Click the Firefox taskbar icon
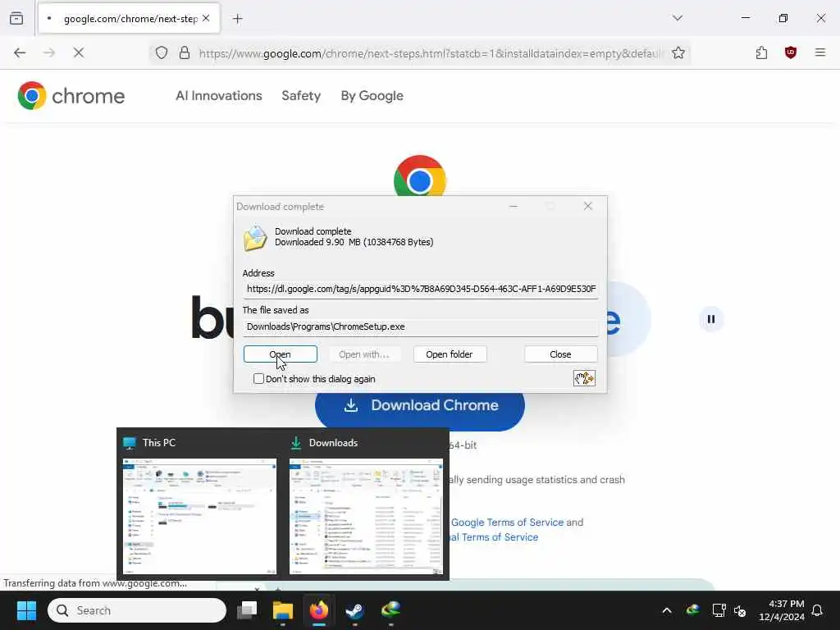 point(319,610)
